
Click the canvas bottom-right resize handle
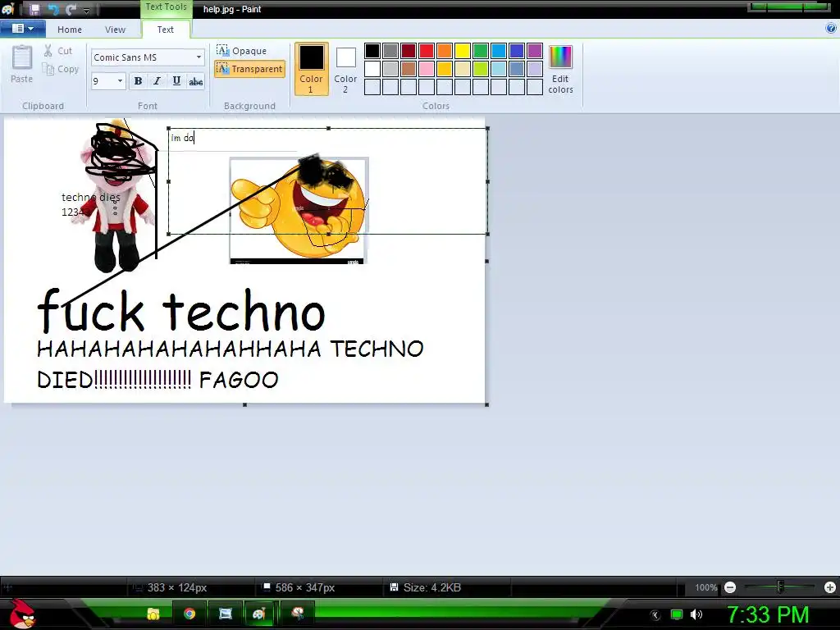click(487, 404)
